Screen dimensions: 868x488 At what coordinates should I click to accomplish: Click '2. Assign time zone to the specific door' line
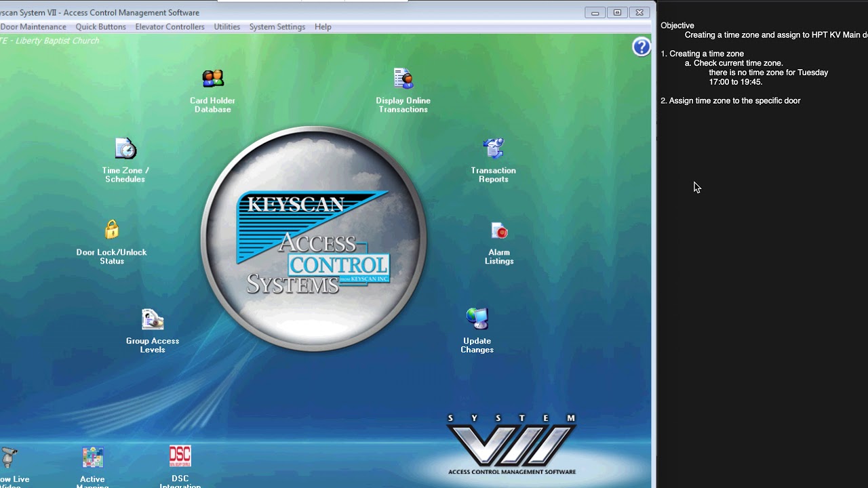click(730, 101)
